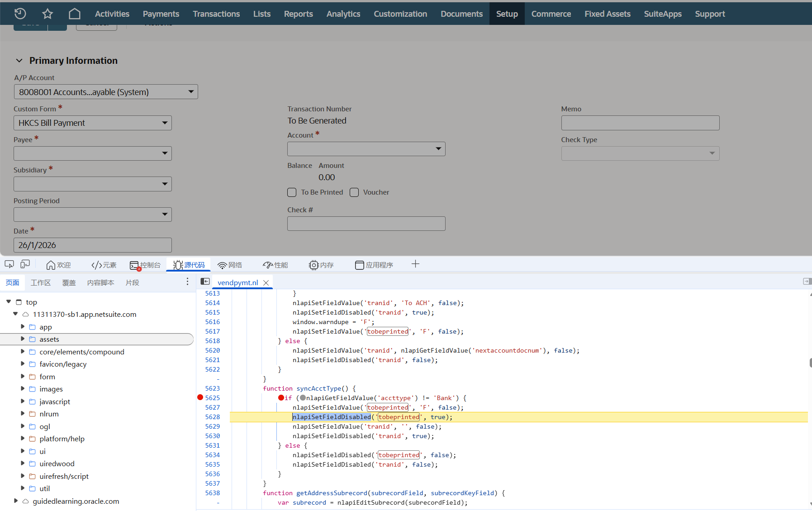
Task: Collapse the Primary Information section
Action: pyautogui.click(x=19, y=61)
